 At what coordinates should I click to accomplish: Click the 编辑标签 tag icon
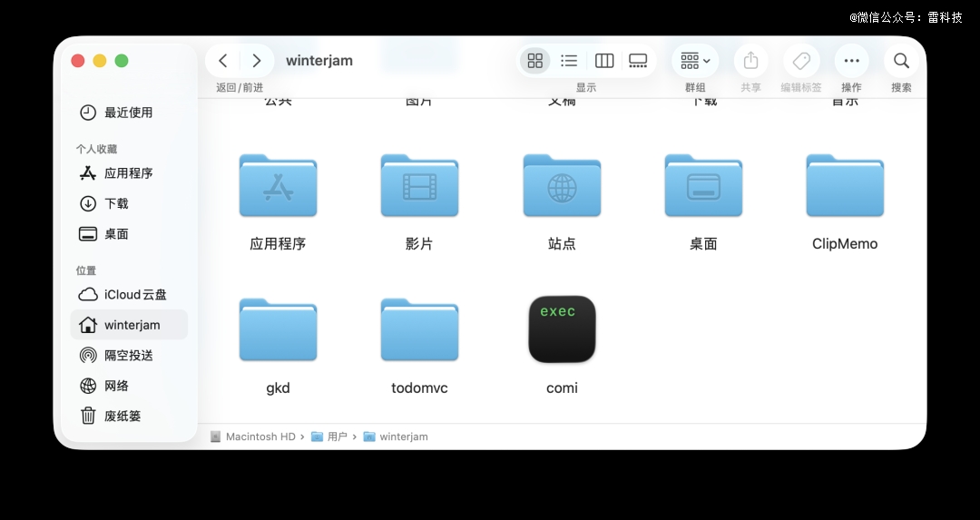coord(801,61)
